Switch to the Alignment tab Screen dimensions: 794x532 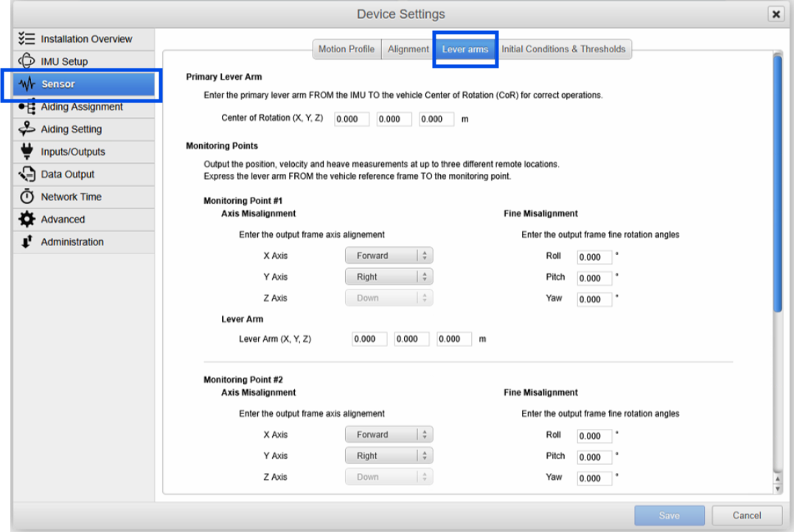[x=408, y=49]
